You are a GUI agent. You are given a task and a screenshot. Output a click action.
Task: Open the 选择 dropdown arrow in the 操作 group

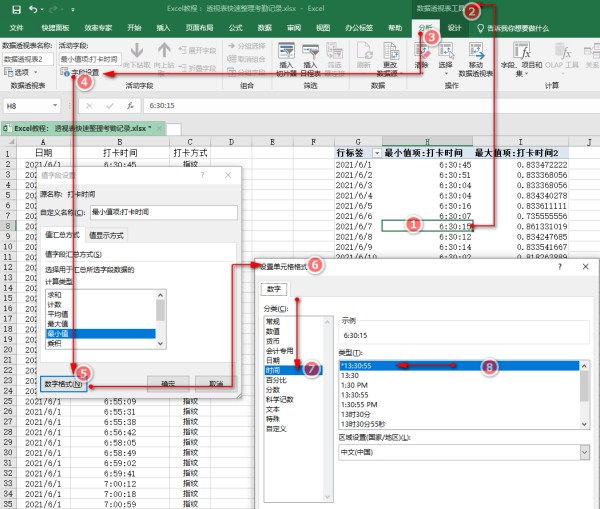[445, 73]
